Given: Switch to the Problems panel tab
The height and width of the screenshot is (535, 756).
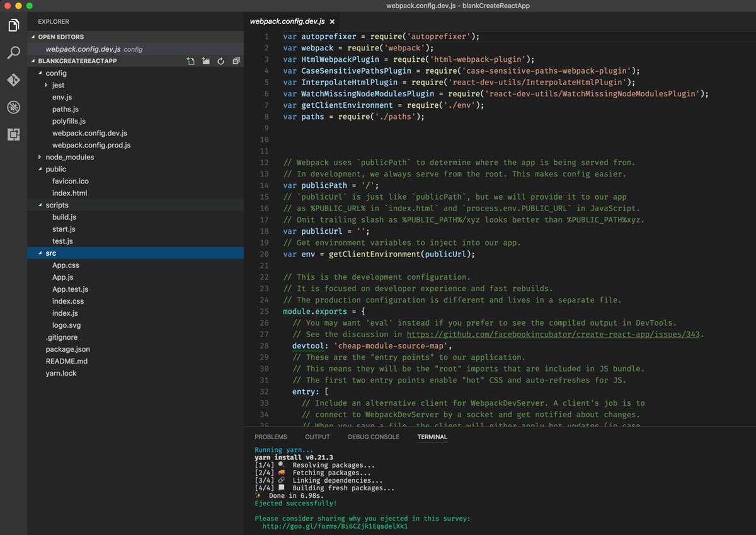Looking at the screenshot, I should (x=270, y=437).
